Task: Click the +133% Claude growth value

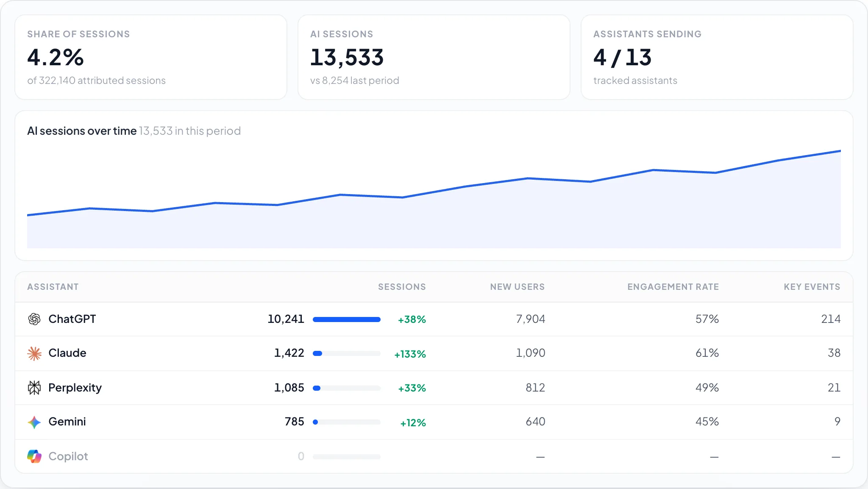Action: click(410, 354)
